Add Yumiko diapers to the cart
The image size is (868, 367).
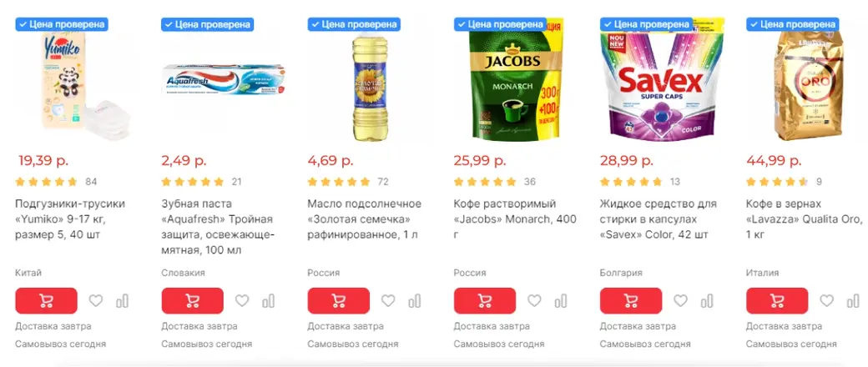click(47, 300)
